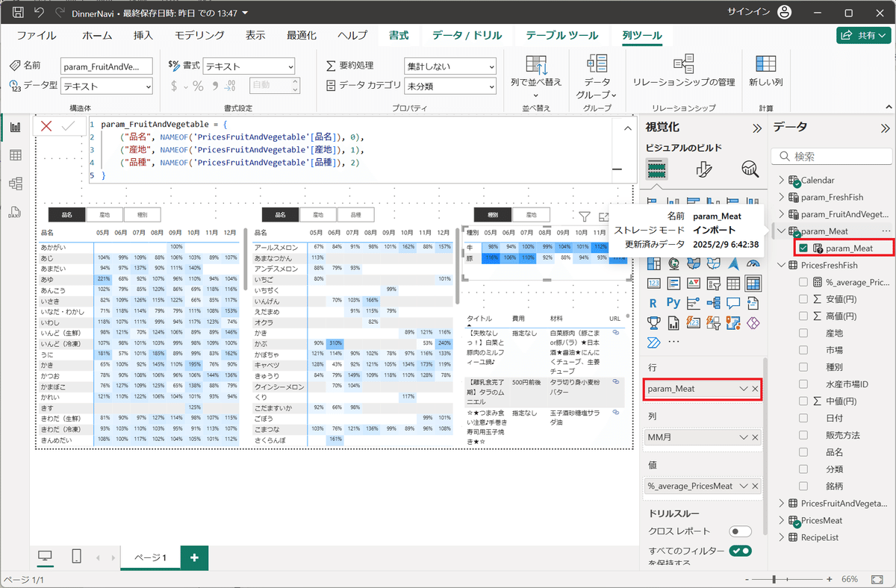896x588 pixels.
Task: Select the ページ 1 page tab
Action: pyautogui.click(x=150, y=557)
